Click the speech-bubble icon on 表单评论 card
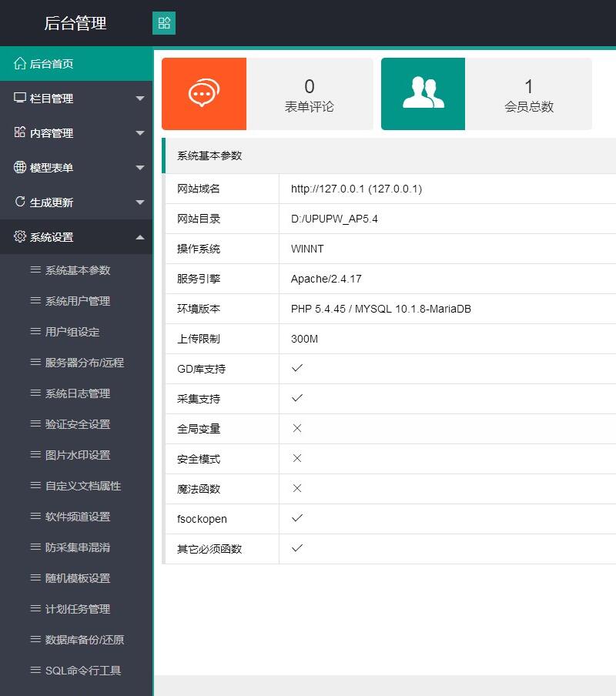The width and height of the screenshot is (616, 696). click(203, 93)
